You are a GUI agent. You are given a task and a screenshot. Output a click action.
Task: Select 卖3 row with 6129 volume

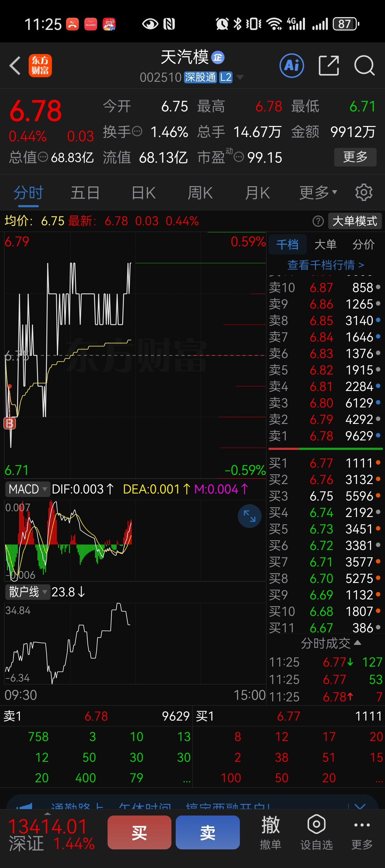point(325,403)
